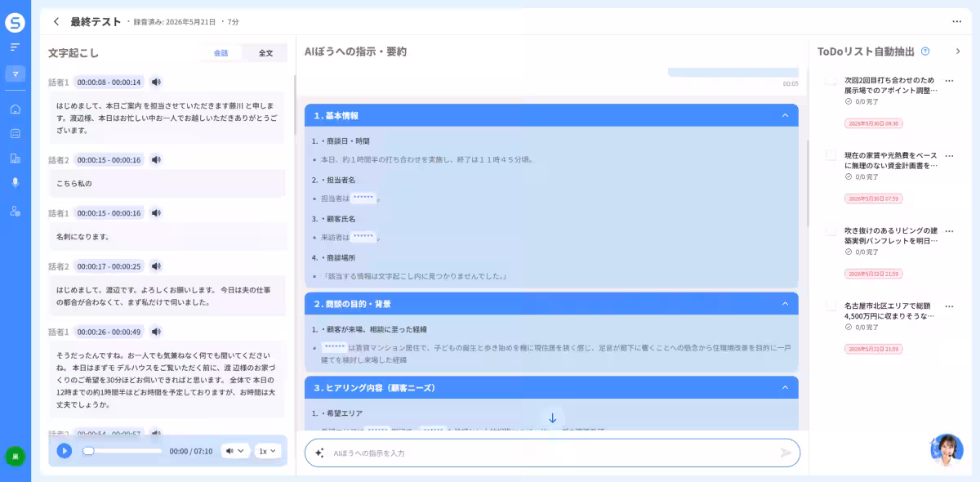Open the user settings icon in sidebar

tap(15, 211)
